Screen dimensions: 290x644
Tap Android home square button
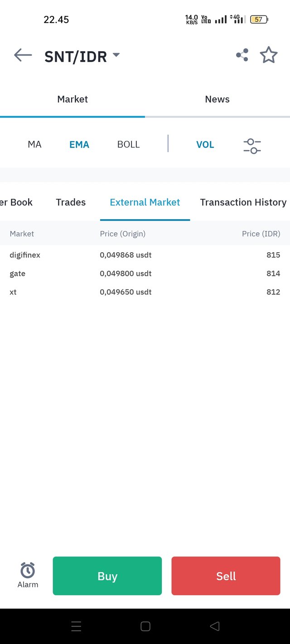(145, 626)
